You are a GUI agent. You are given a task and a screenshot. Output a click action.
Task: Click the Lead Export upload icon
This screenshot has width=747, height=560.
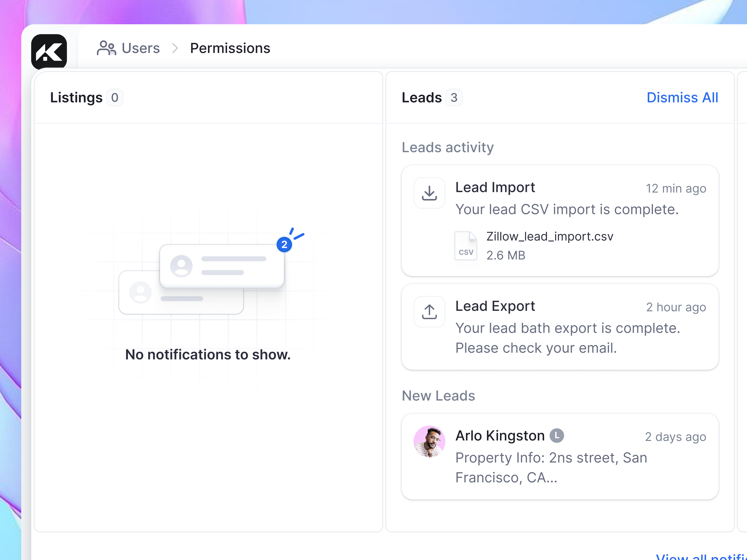pos(429,311)
